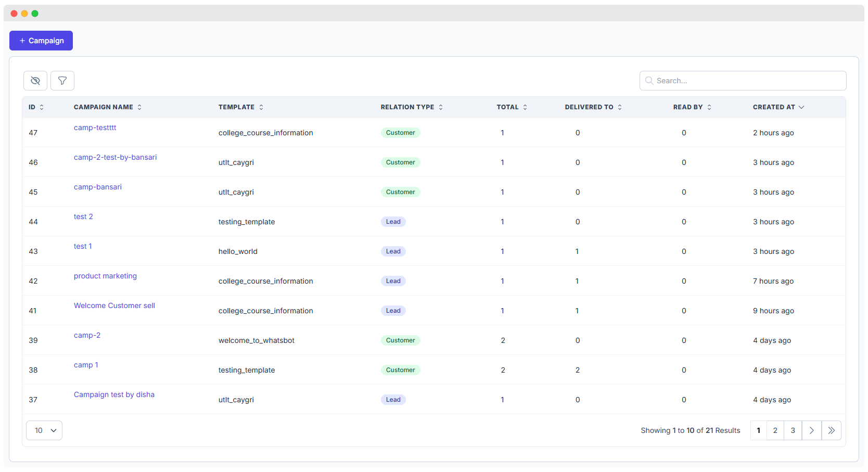Open the camp-2-test-by-bansari campaign link
The image size is (868, 472).
115,157
